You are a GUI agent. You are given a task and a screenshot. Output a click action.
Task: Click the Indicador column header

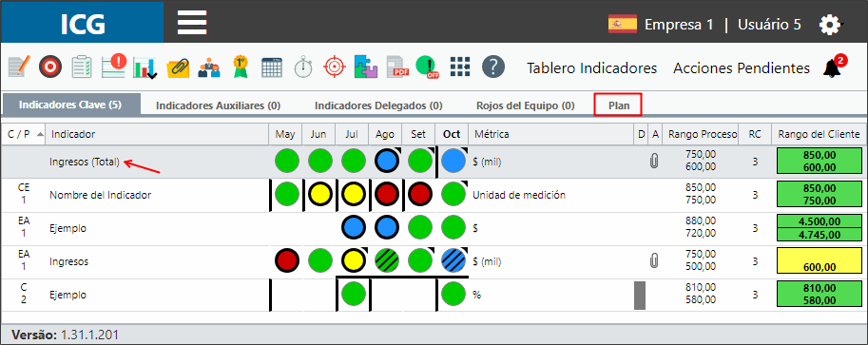pyautogui.click(x=157, y=134)
